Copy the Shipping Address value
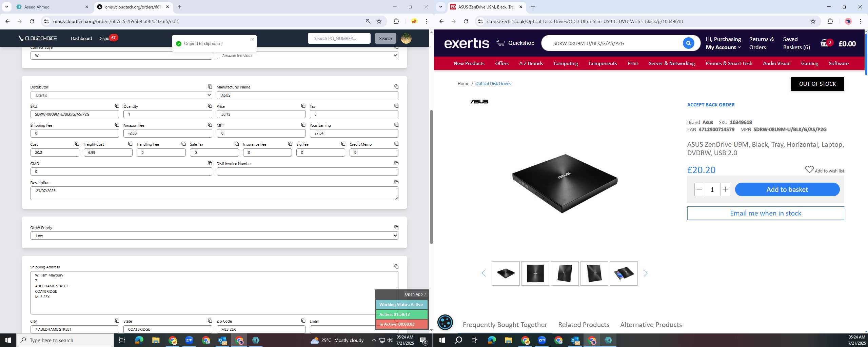The image size is (868, 347). pyautogui.click(x=396, y=267)
